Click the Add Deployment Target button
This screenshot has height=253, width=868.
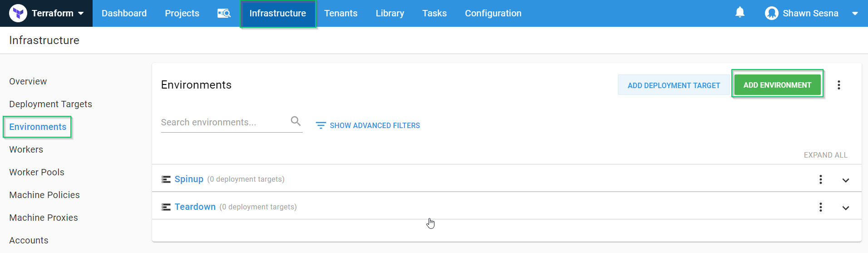click(673, 85)
